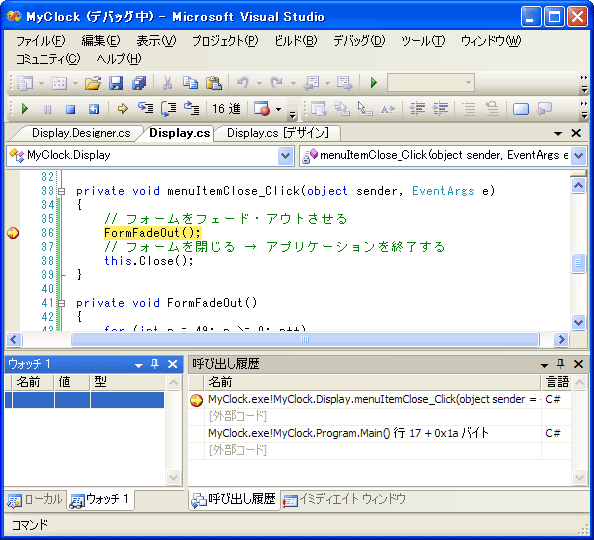The image size is (594, 540).
Task: Click the Comment out selected lines icon
Action: pos(469,109)
